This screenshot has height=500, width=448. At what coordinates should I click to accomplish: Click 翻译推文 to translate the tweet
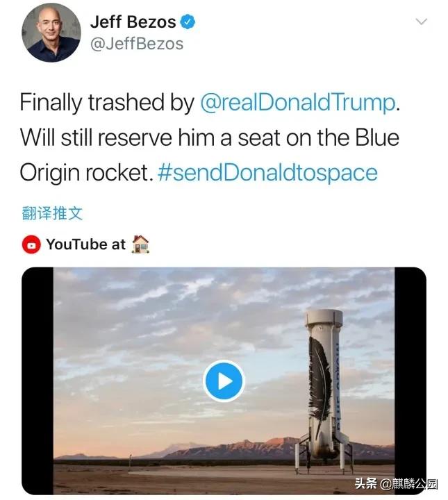[x=52, y=212]
